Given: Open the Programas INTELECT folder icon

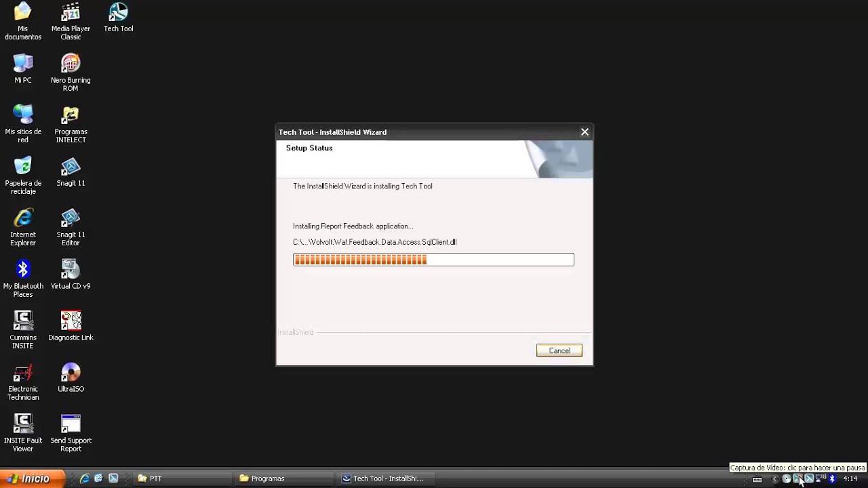Looking at the screenshot, I should coord(71,123).
